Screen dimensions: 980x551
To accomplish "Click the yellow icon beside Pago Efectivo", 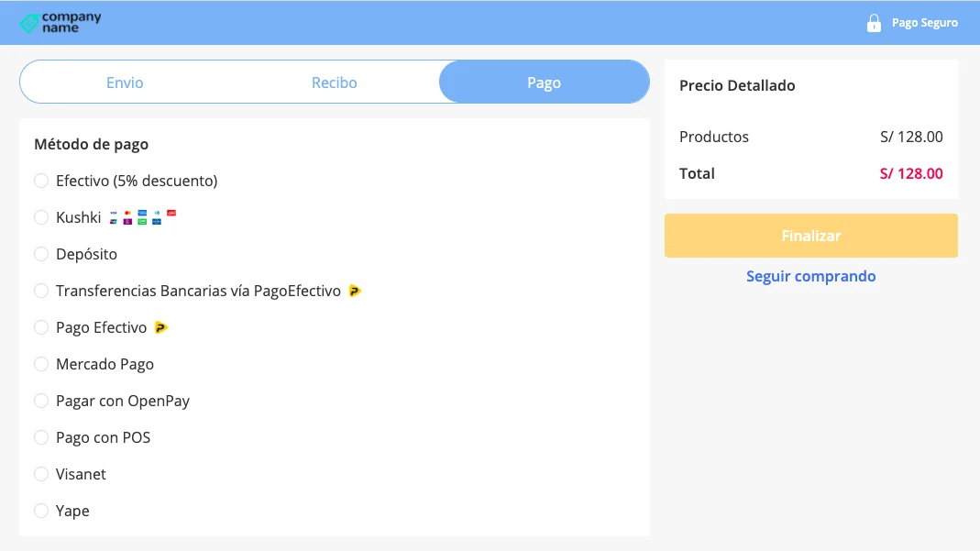I will pyautogui.click(x=160, y=327).
